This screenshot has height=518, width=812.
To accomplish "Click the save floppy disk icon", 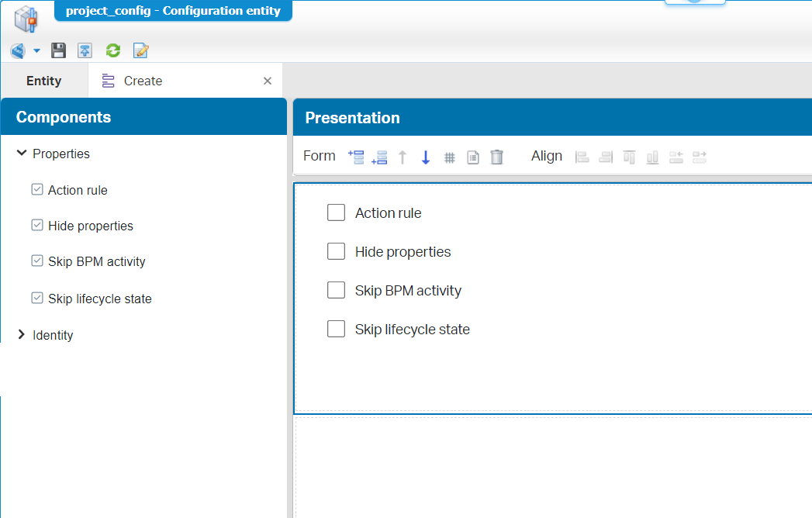I will click(58, 51).
